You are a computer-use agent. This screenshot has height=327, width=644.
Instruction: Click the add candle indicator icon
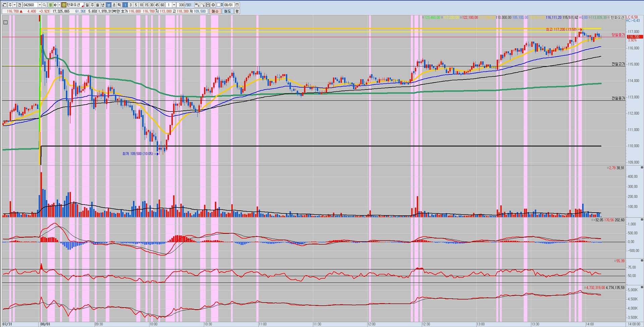click(x=197, y=5)
